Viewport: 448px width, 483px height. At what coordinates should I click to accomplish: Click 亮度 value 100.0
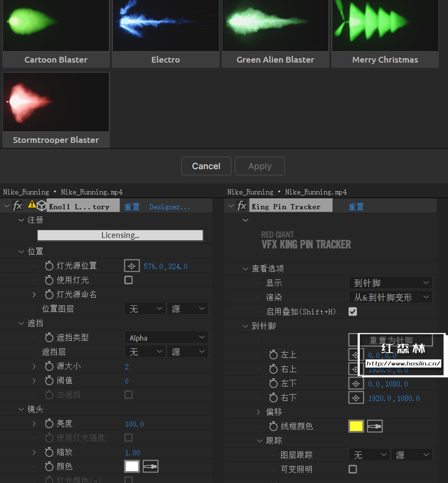[x=134, y=424]
